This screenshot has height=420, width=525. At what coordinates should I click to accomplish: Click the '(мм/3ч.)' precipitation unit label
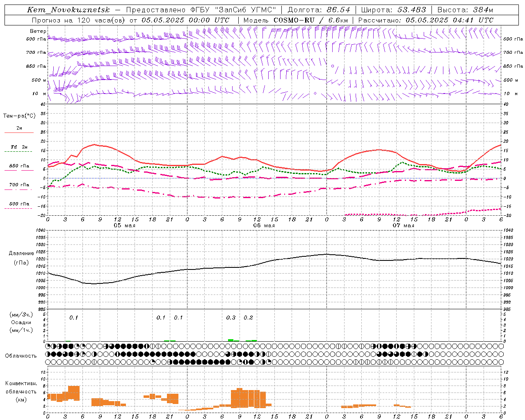pyautogui.click(x=21, y=315)
